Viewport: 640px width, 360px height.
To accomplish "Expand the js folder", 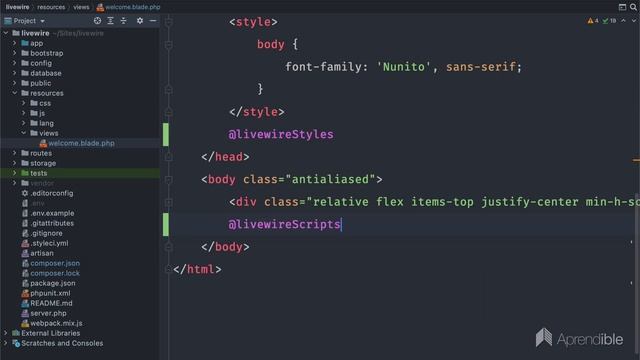I will (24, 113).
